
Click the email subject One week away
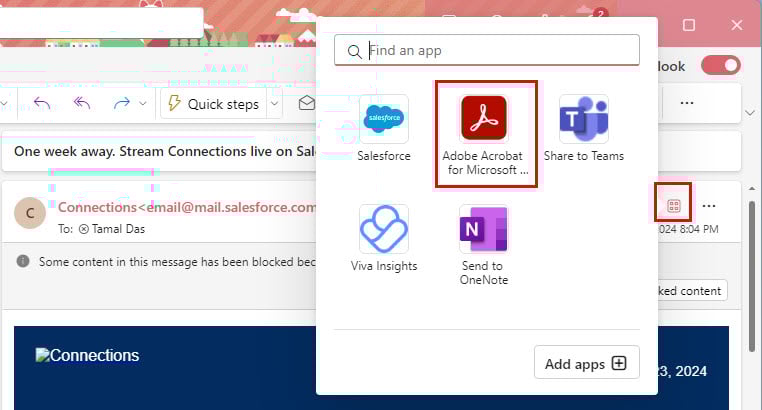(165, 152)
